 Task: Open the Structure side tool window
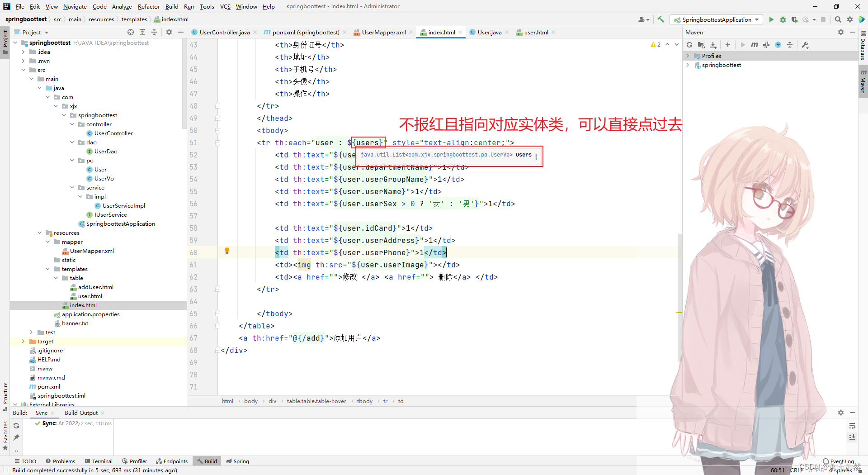click(5, 397)
